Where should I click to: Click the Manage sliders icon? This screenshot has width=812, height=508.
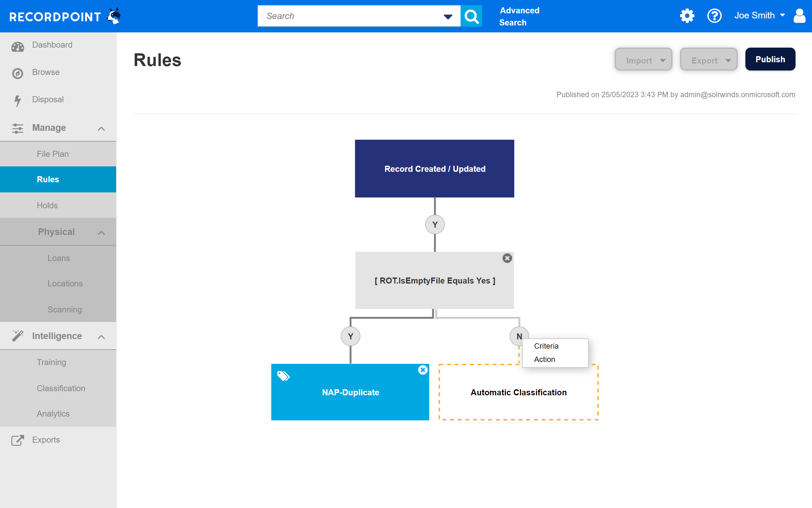tap(18, 128)
